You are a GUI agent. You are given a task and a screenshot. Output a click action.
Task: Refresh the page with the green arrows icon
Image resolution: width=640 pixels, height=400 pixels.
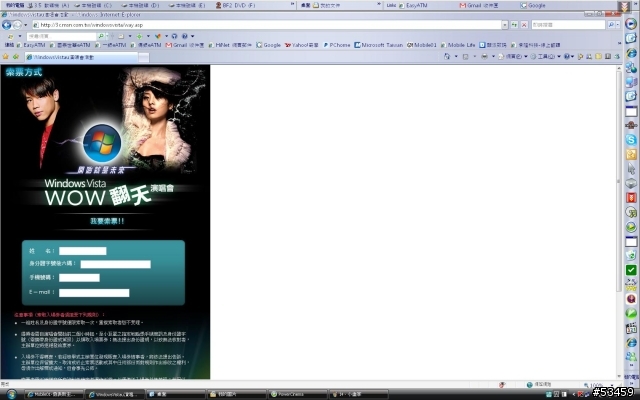(514, 25)
